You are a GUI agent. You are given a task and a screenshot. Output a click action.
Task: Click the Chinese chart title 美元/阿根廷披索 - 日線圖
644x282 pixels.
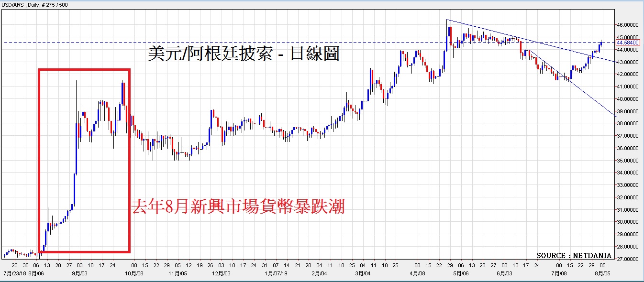click(x=244, y=54)
